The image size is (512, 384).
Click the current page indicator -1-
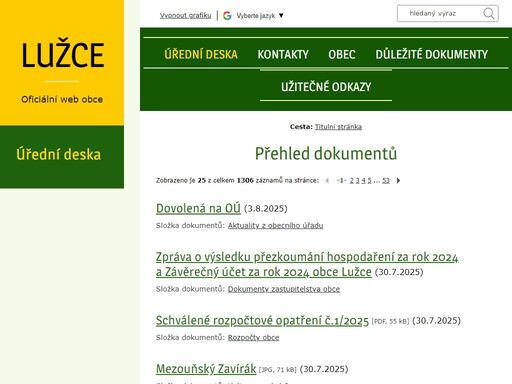click(341, 181)
